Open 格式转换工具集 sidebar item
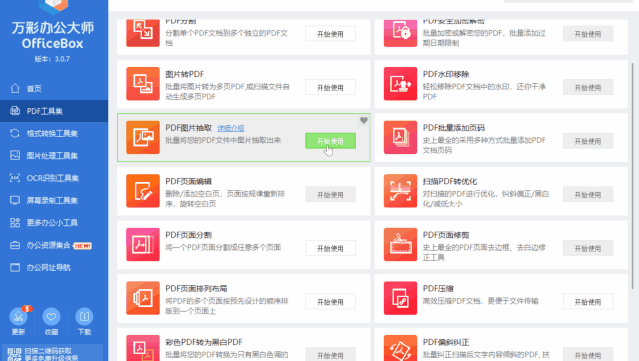 [x=54, y=133]
